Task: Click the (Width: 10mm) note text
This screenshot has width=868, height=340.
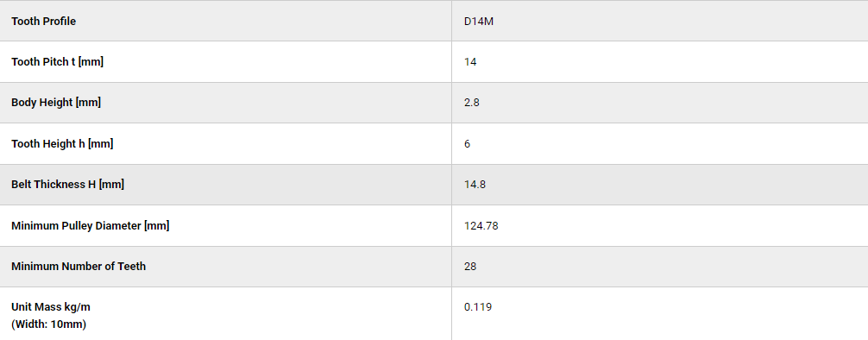Action: pyautogui.click(x=48, y=324)
